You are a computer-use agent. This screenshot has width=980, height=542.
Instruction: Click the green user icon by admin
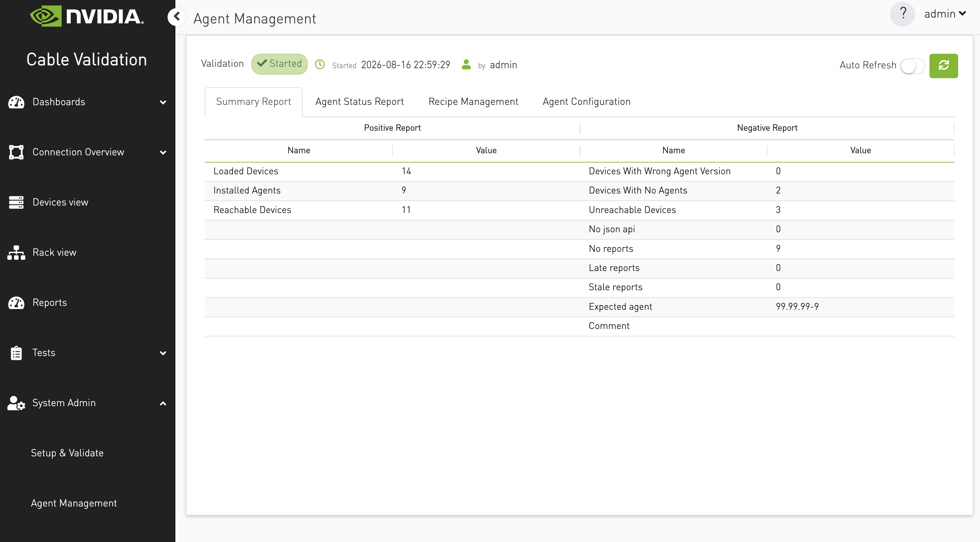coord(466,64)
